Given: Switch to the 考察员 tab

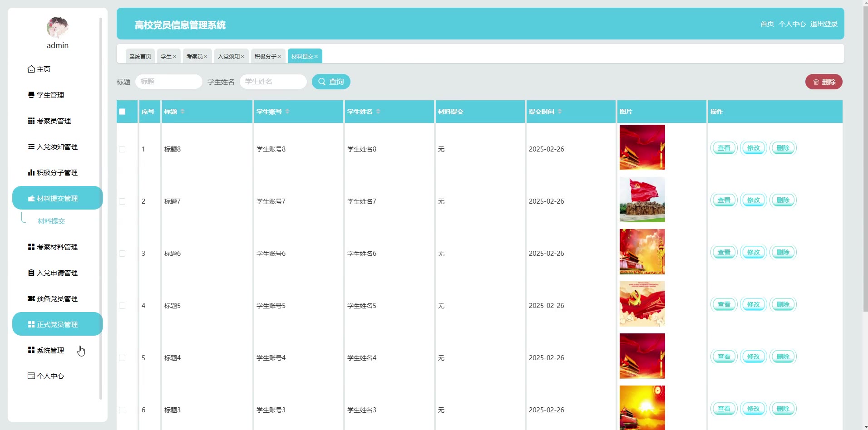Looking at the screenshot, I should coord(195,56).
